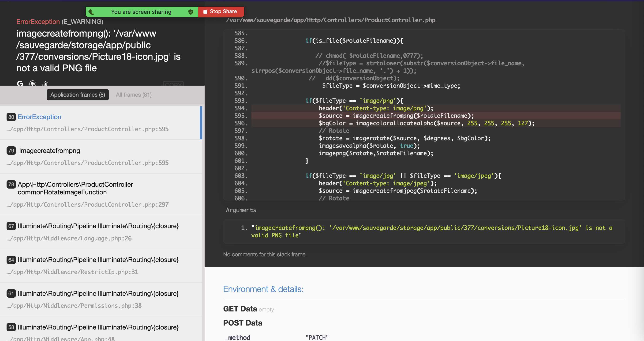
Task: Click line 586 is_file condition
Action: 354,41
